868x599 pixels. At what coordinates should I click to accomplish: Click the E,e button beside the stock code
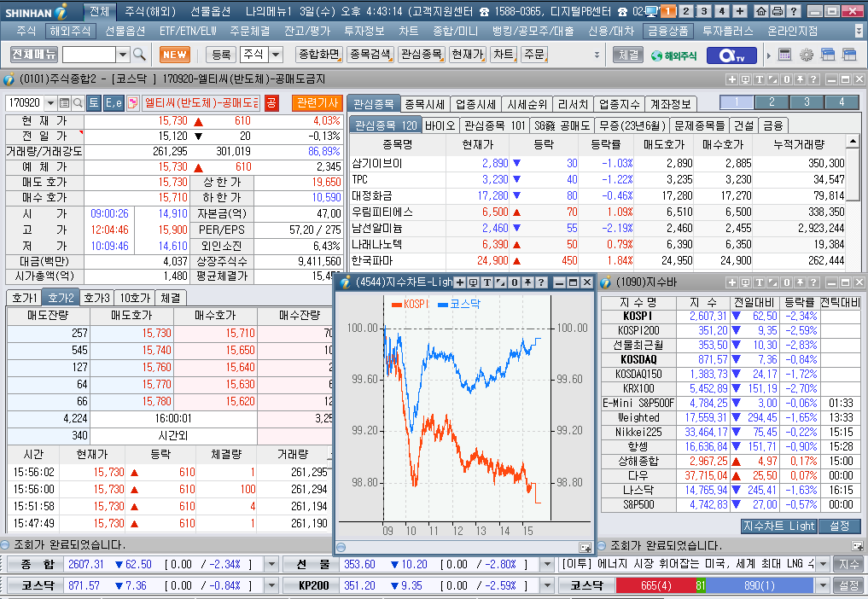click(x=114, y=102)
